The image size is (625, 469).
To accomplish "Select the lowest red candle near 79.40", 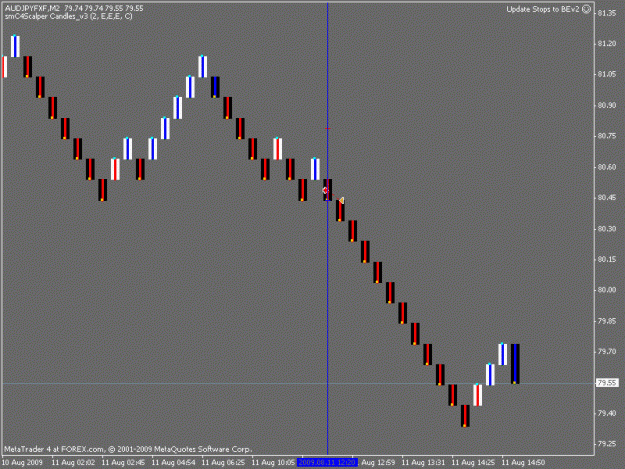I will (465, 416).
